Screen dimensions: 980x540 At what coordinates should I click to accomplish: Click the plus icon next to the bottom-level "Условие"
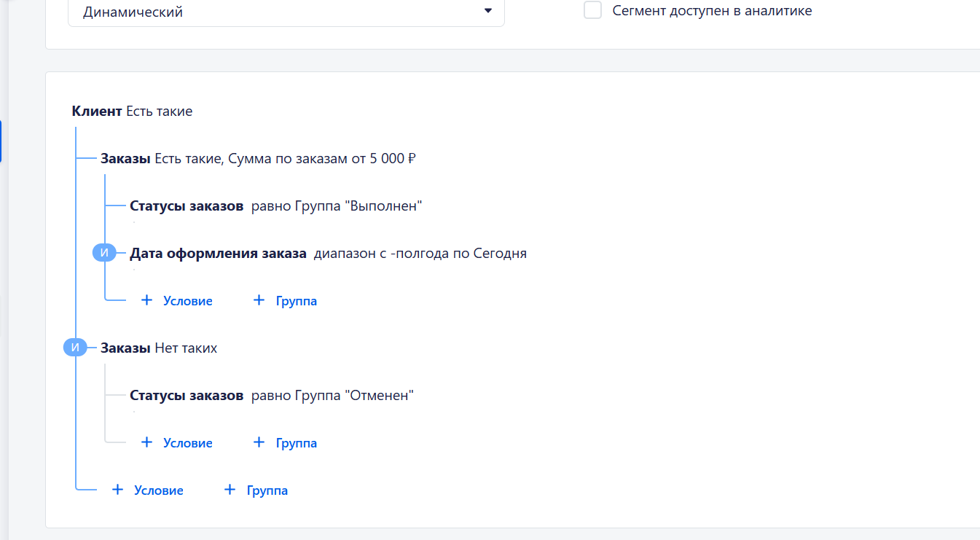point(118,489)
